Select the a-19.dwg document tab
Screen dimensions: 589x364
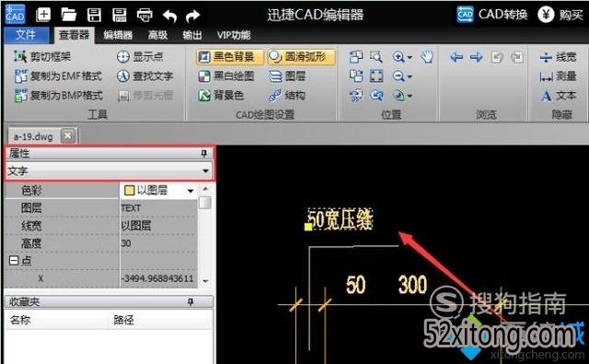coord(33,136)
